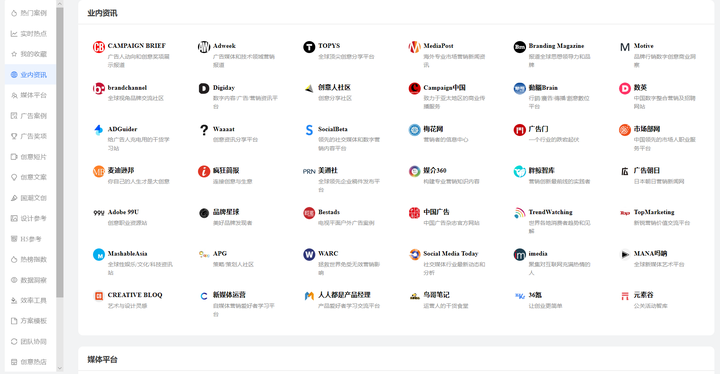Open the 数英 pink D logo
720x374 pixels.
coord(624,88)
